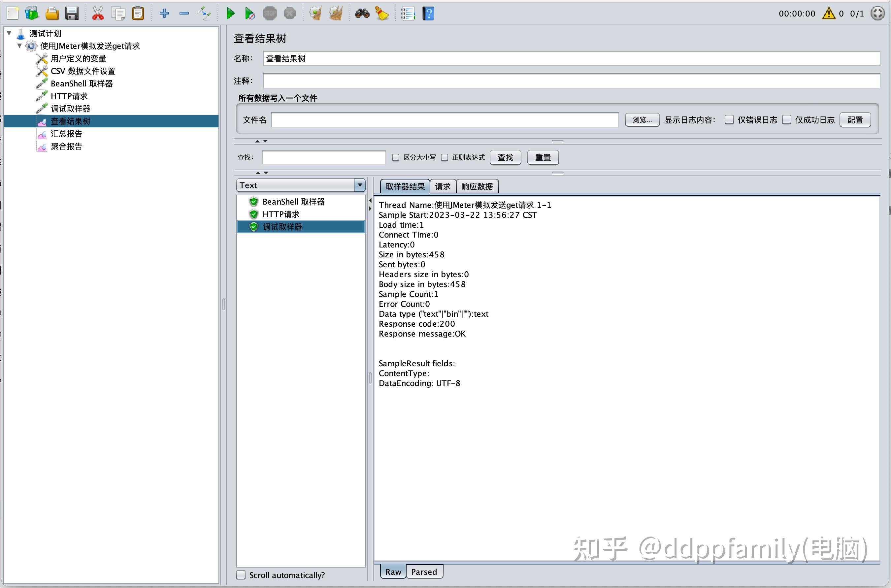Screen dimensions: 891x588
Task: Check the 正则表达式 search option
Action: 445,157
